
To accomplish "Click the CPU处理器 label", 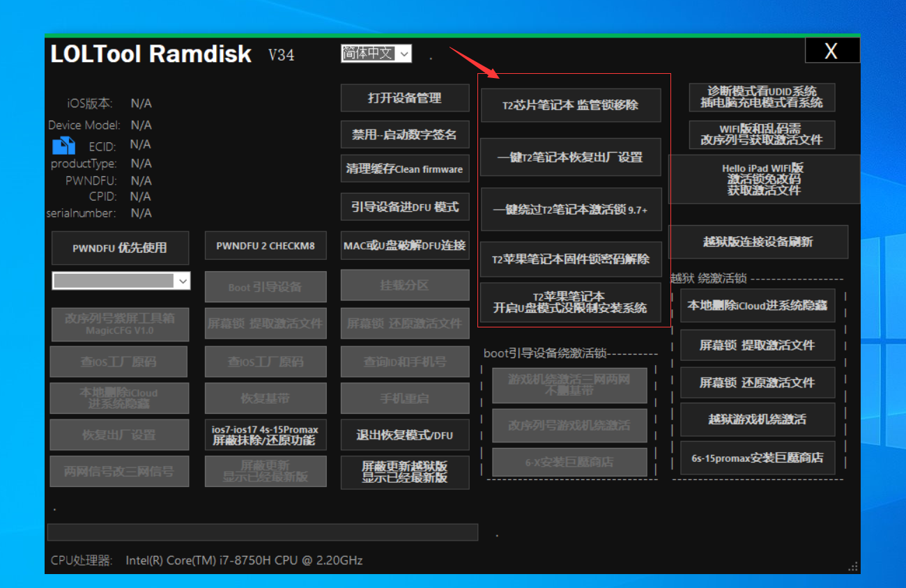I will click(82, 560).
